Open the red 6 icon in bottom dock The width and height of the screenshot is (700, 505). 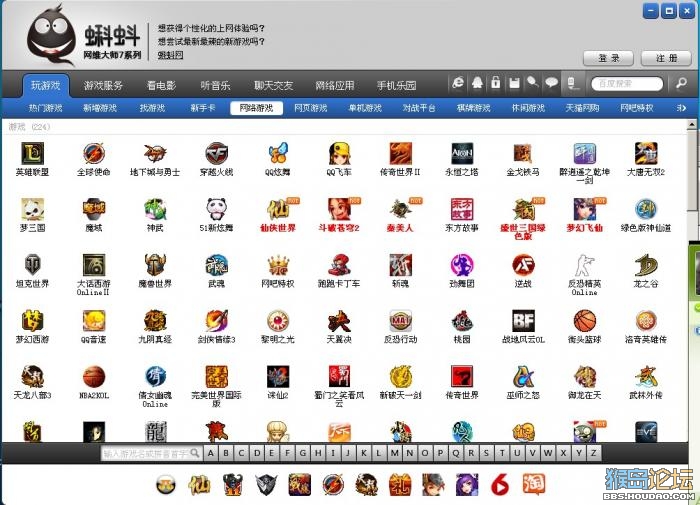(500, 484)
